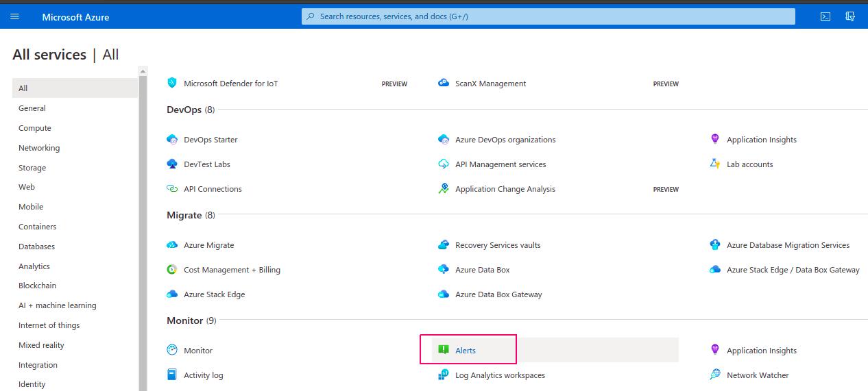Click the sidebar scrollbar up arrow

click(143, 71)
